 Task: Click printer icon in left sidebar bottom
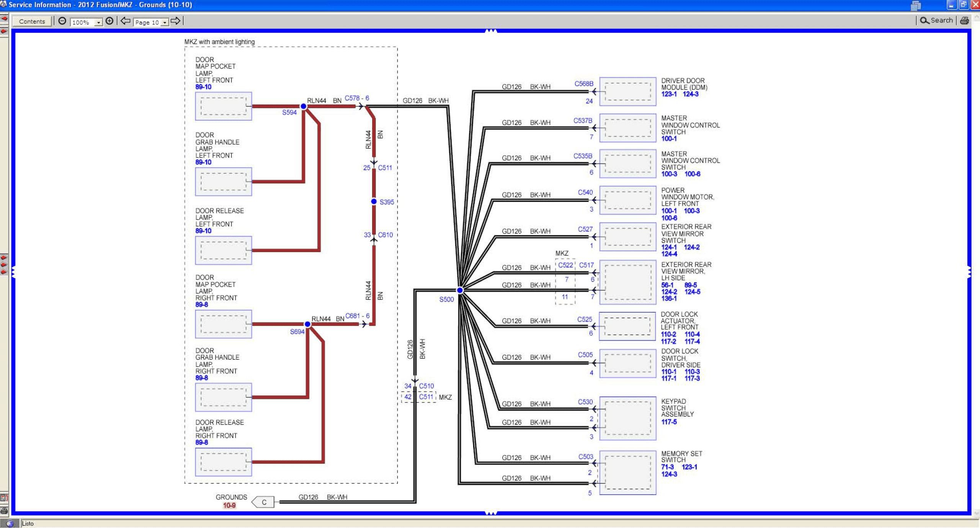[4, 511]
